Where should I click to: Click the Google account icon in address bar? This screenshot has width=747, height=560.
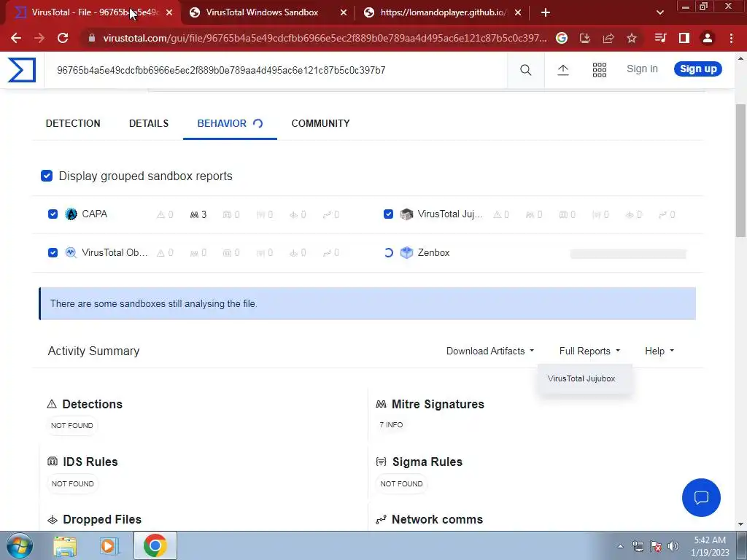click(562, 38)
